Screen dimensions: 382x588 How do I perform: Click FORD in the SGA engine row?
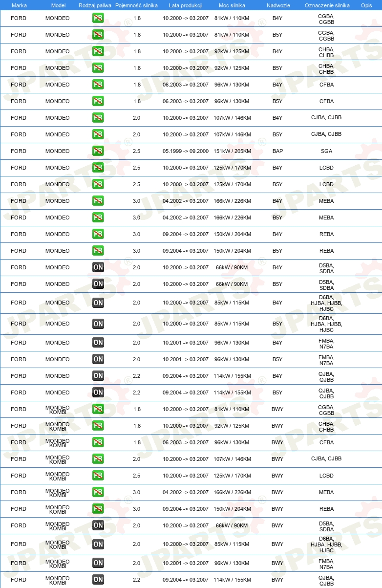coord(19,152)
